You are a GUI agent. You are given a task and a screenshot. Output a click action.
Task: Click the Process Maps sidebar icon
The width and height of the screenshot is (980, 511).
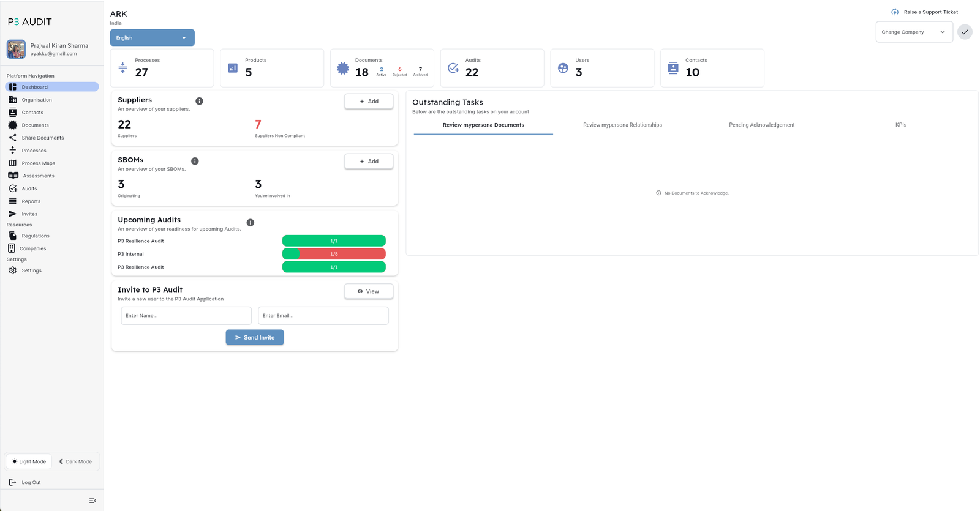[x=12, y=163]
